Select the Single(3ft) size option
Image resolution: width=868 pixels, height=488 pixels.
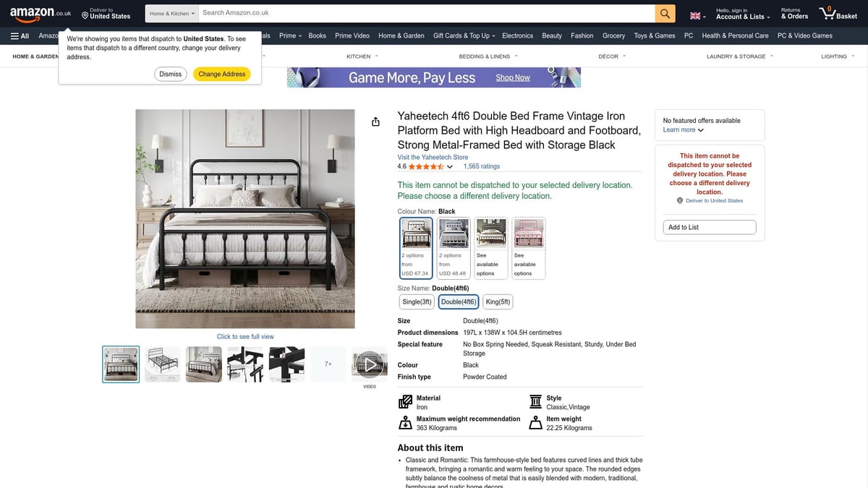pos(417,301)
